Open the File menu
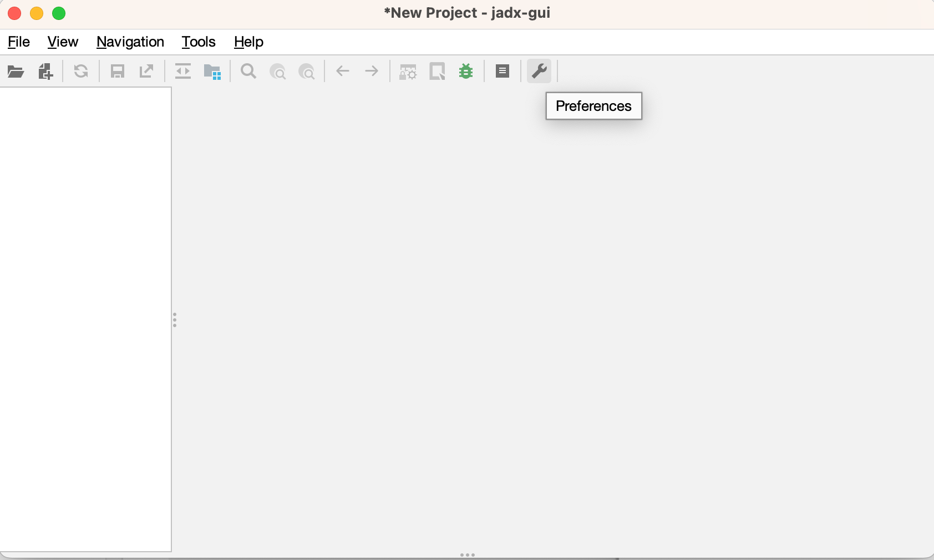This screenshot has width=934, height=560. coord(19,42)
